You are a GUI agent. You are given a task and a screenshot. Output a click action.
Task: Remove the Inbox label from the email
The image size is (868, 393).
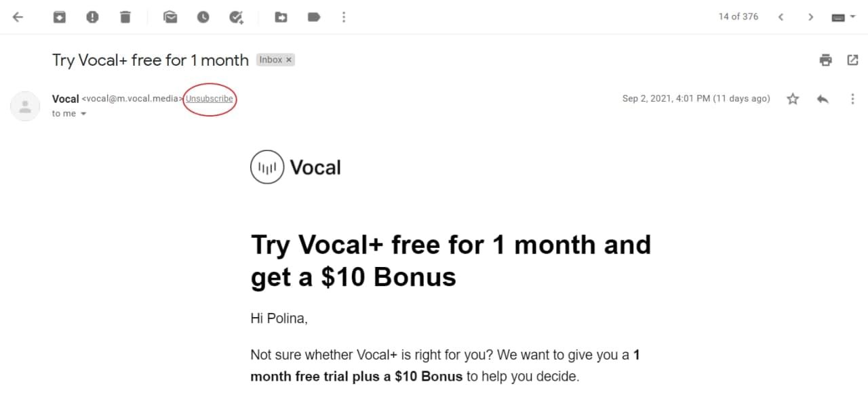(x=289, y=60)
